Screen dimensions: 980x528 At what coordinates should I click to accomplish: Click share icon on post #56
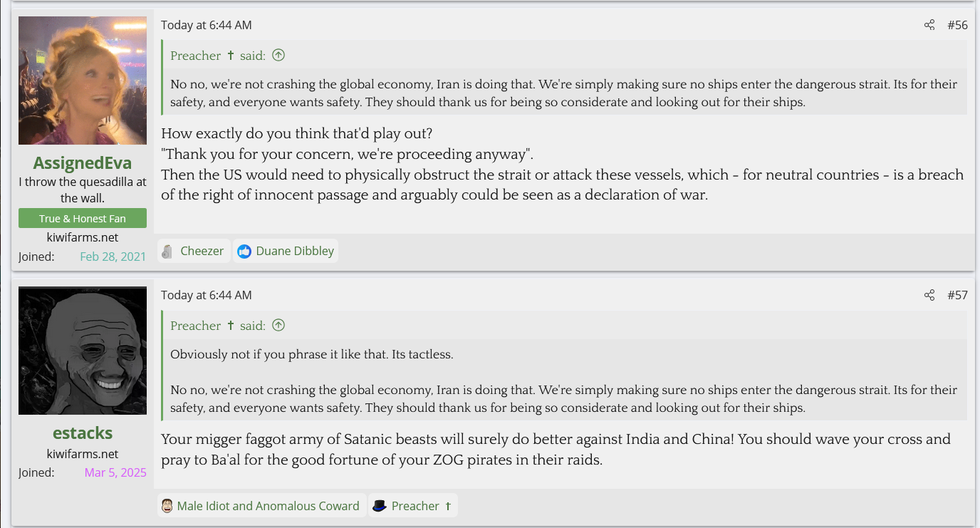929,25
